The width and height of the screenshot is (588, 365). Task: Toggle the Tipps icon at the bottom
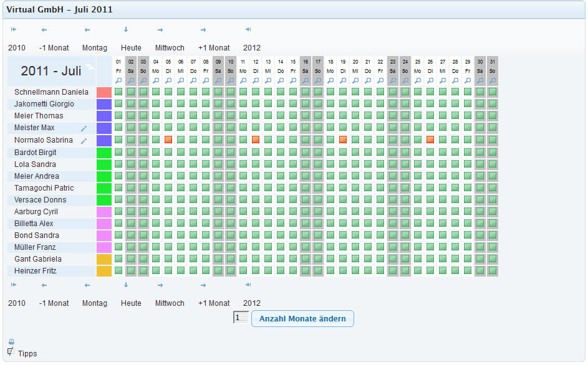tap(11, 352)
